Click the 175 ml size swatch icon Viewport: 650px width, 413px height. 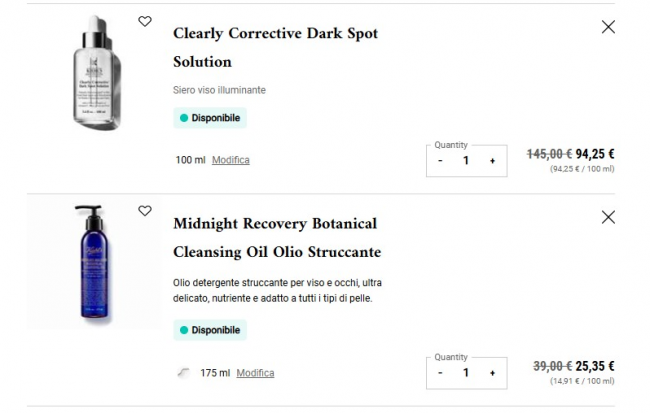182,373
